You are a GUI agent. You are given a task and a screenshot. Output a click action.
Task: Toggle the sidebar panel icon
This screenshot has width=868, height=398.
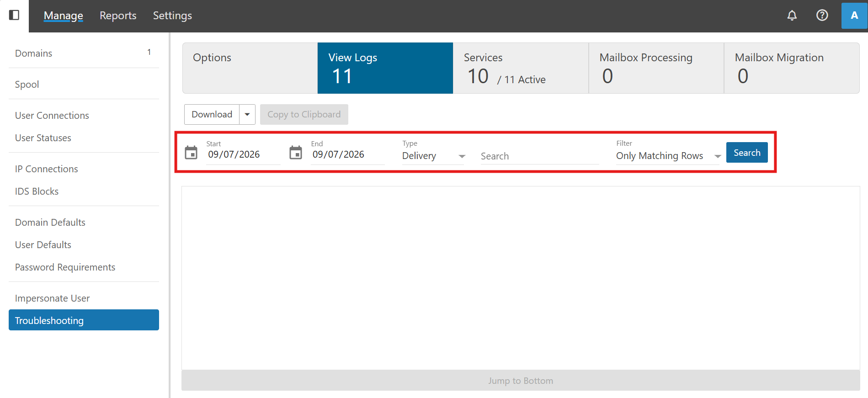[x=14, y=16]
